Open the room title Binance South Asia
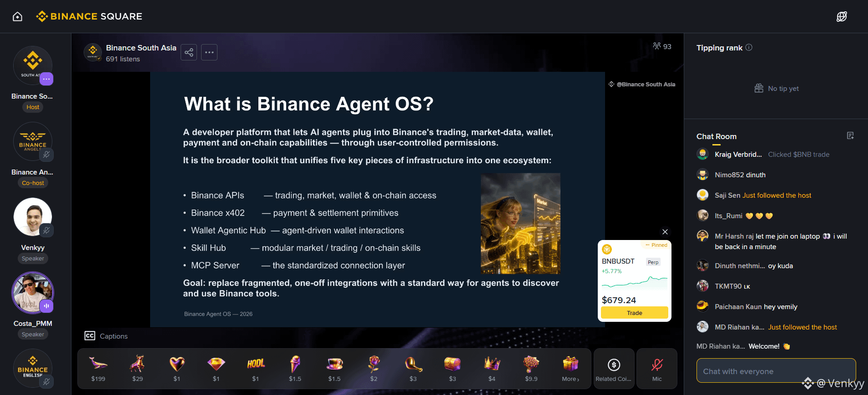The height and width of the screenshot is (395, 868). coord(141,48)
